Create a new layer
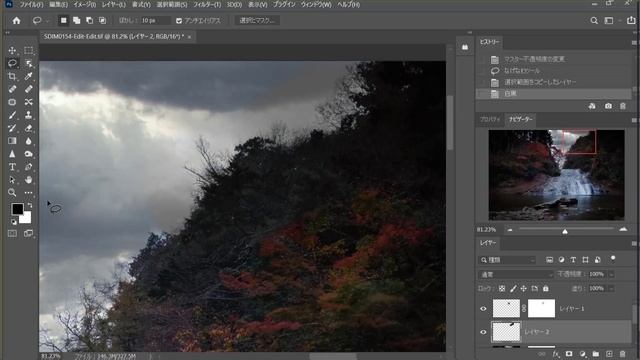Image resolution: width=640 pixels, height=360 pixels. point(609,354)
